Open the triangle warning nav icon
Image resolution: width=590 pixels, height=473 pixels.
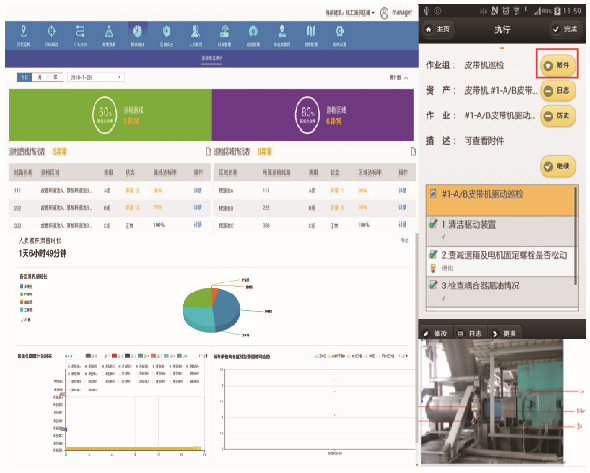click(x=109, y=32)
